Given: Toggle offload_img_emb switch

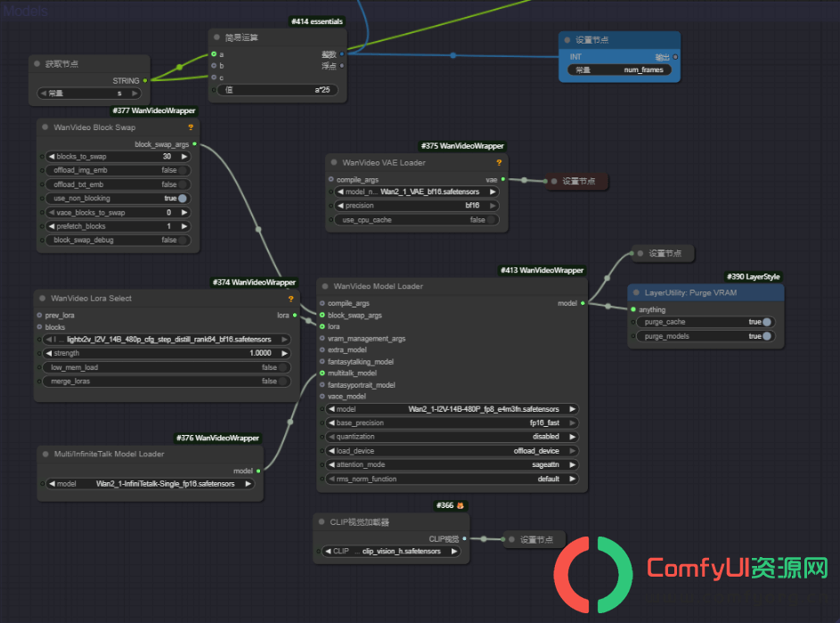Looking at the screenshot, I should 182,170.
